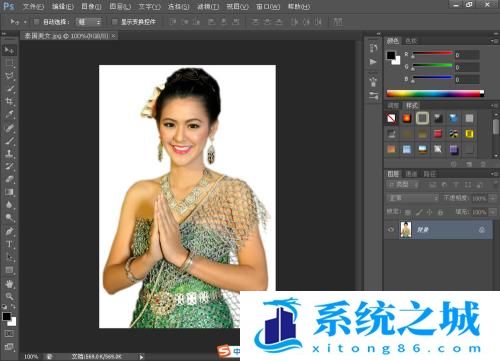Open the History panel icon in the dock
This screenshot has height=361, width=500.
click(x=373, y=48)
